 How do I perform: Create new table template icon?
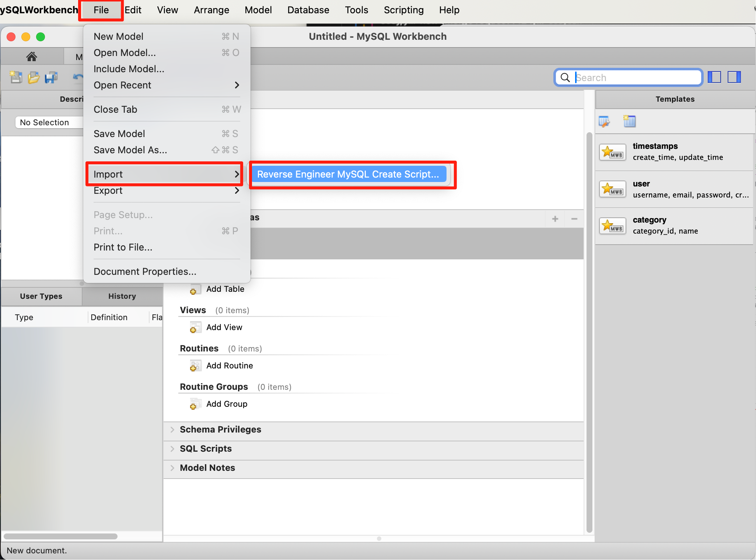(x=629, y=121)
